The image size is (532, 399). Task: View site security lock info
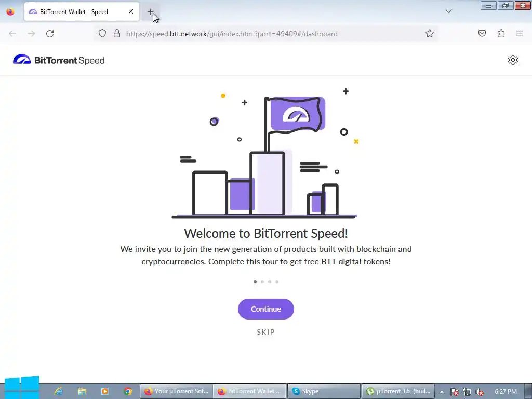tap(117, 34)
